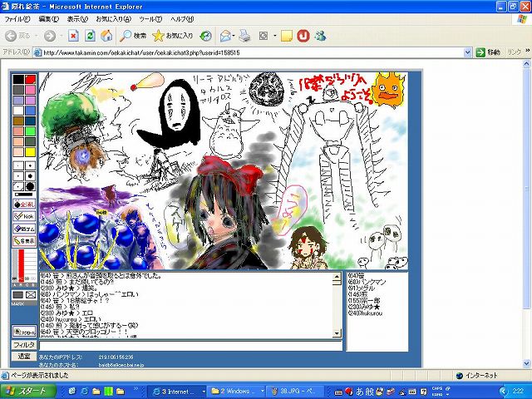Screen dimensions: 532x399
Task: Open Back button history dropdown arrow
Action: pos(36,36)
